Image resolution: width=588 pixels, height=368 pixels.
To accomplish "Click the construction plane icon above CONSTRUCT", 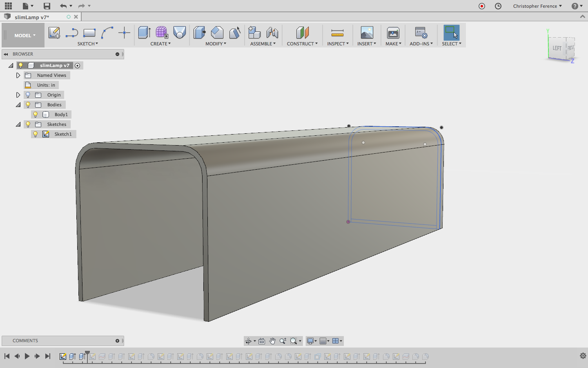I will 303,33.
